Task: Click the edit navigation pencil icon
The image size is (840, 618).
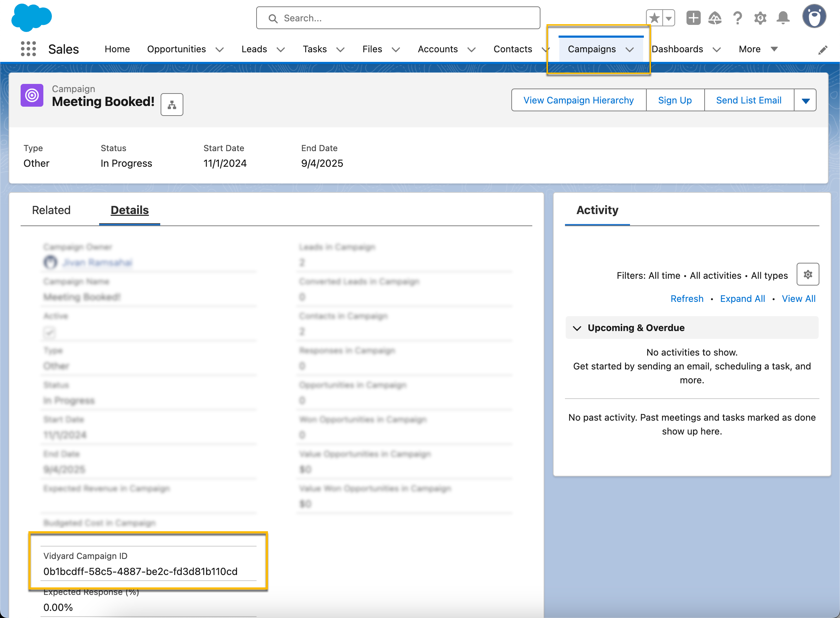Action: pyautogui.click(x=823, y=50)
